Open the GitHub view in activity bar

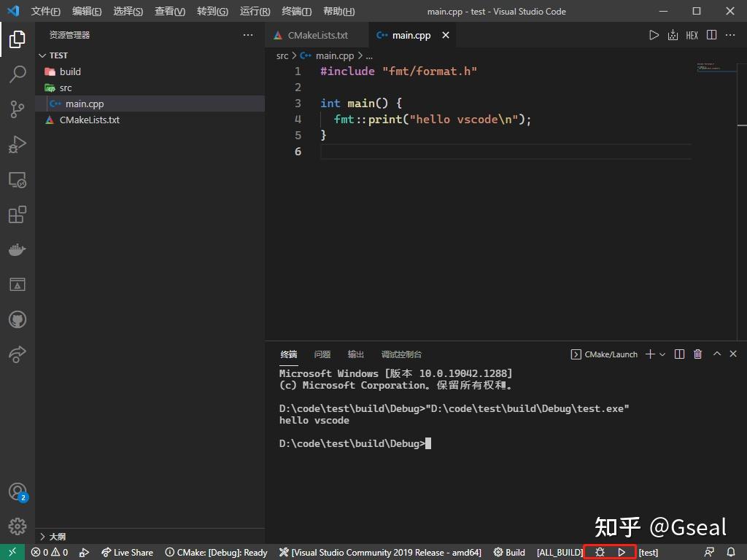pyautogui.click(x=18, y=319)
